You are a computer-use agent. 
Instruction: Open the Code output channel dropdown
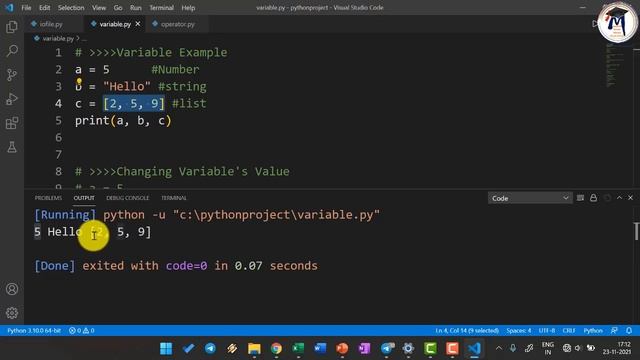coord(530,198)
